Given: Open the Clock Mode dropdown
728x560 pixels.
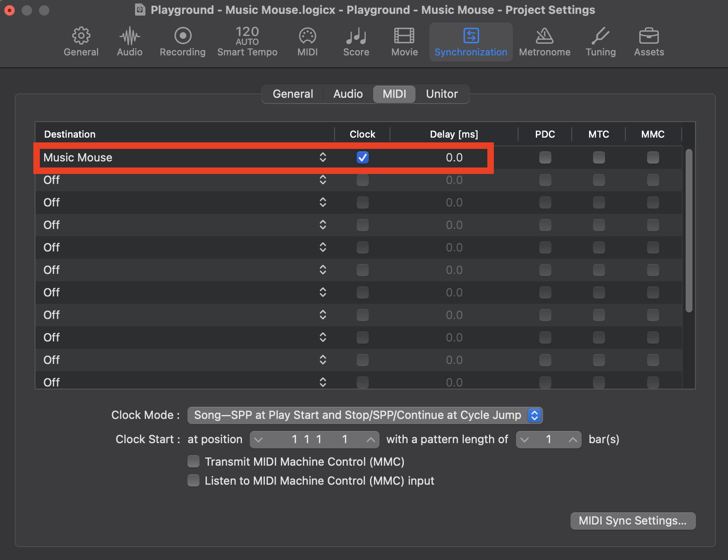Looking at the screenshot, I should [x=364, y=415].
